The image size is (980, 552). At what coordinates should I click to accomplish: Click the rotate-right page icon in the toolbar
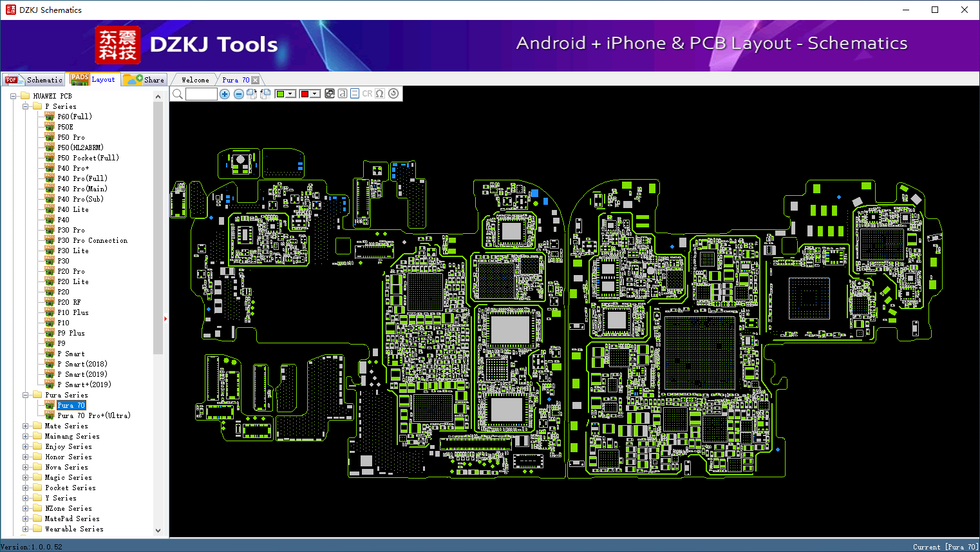[252, 94]
